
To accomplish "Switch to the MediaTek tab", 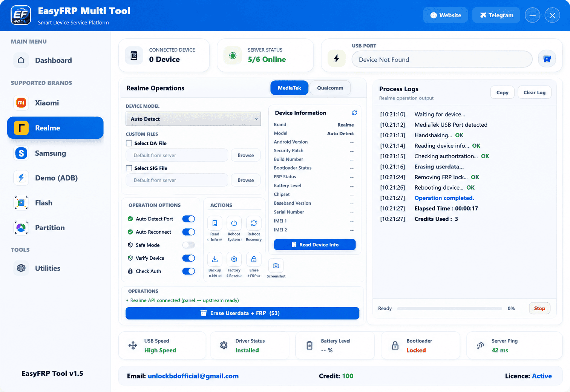I will 289,88.
